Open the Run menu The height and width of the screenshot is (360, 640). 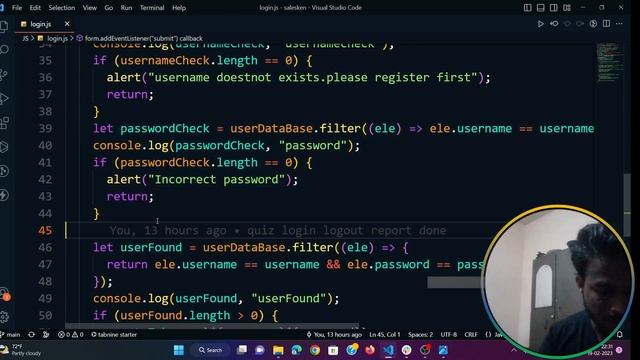(126, 7)
